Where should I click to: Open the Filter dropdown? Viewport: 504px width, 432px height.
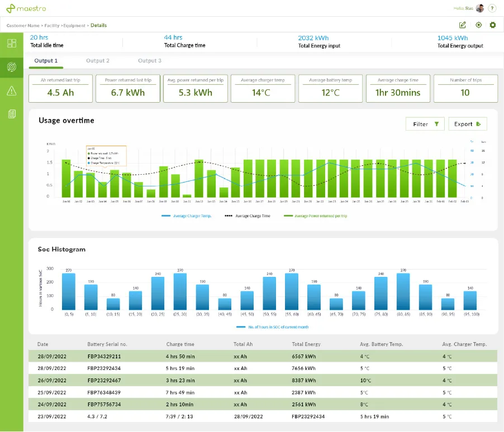(425, 124)
